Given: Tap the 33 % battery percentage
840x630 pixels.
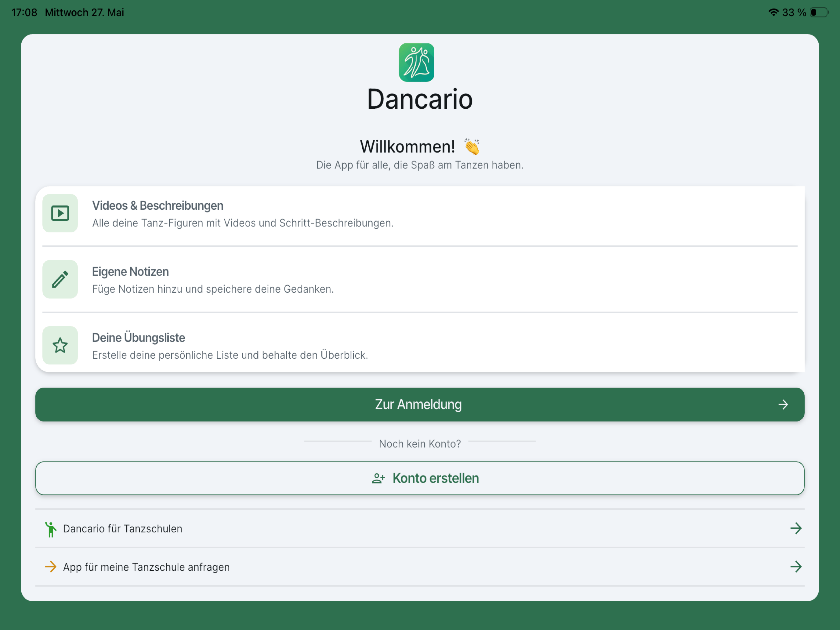Looking at the screenshot, I should tap(794, 13).
